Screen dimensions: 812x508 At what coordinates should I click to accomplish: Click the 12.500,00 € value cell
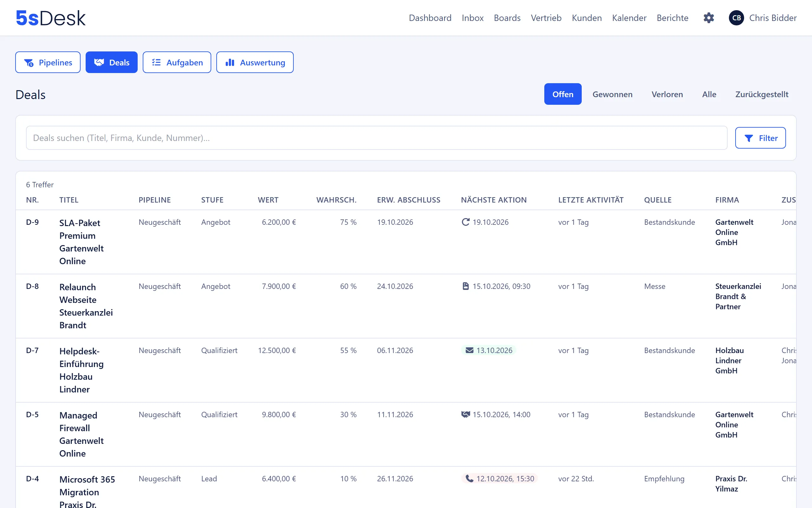[277, 350]
